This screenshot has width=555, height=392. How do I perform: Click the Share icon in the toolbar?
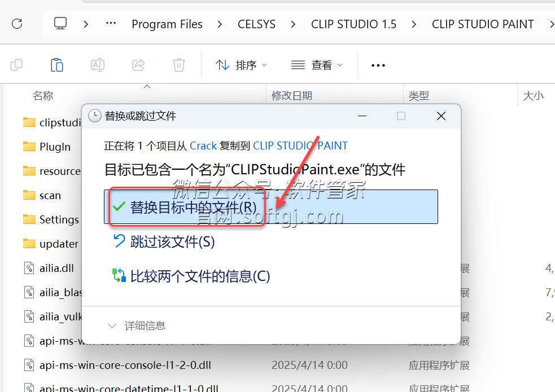point(138,64)
